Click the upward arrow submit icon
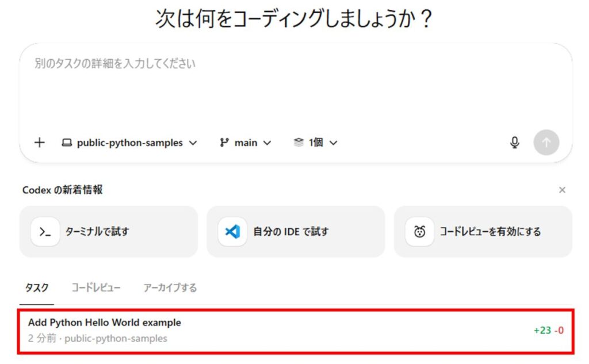 pos(546,142)
